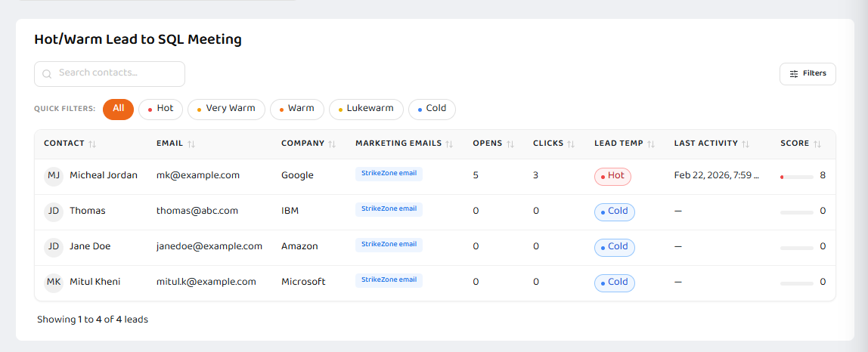Click company cell Google
Screen dimensions: 868x352
[x=297, y=175]
